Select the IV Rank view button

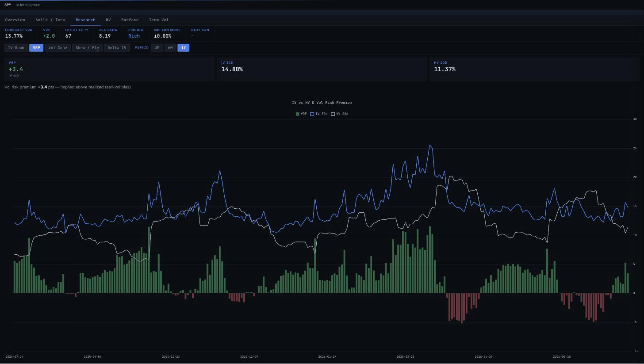16,48
